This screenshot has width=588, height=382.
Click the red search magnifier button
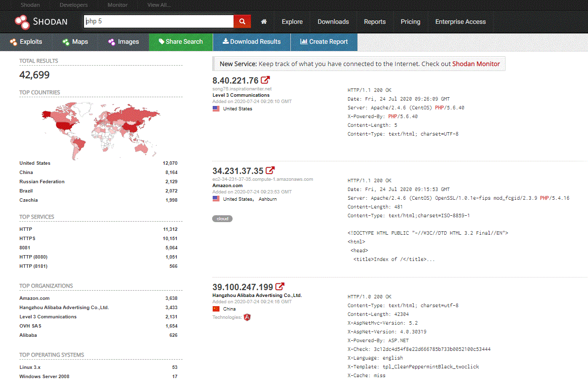242,21
